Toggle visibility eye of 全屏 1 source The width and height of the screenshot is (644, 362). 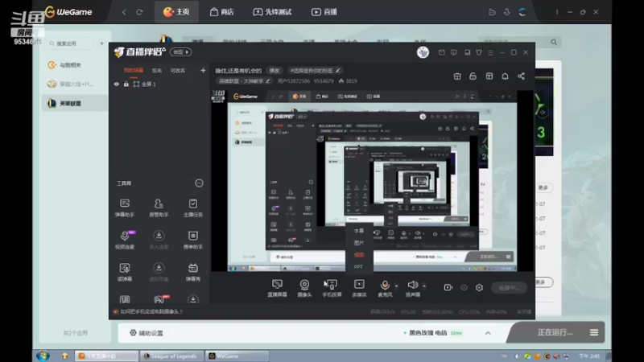click(117, 84)
